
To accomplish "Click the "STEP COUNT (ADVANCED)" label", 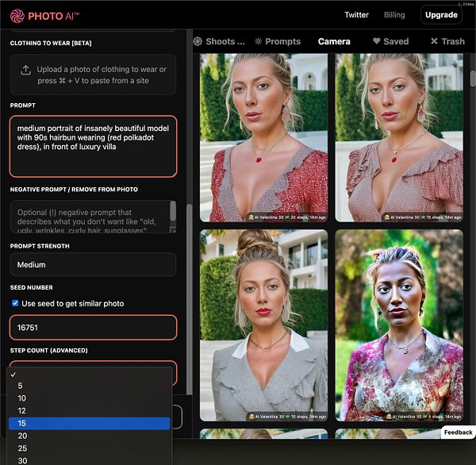I will 49,351.
